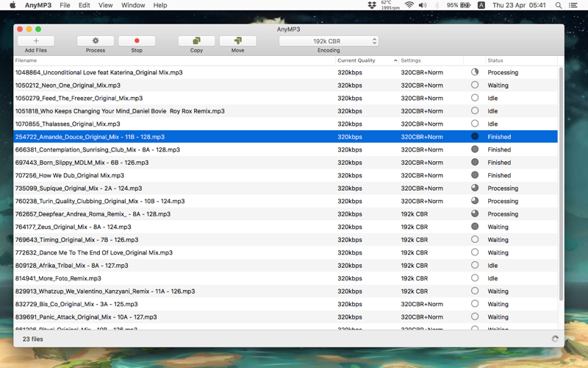Click Processing status of 760238_Turin row
The height and width of the screenshot is (368, 588).
503,201
